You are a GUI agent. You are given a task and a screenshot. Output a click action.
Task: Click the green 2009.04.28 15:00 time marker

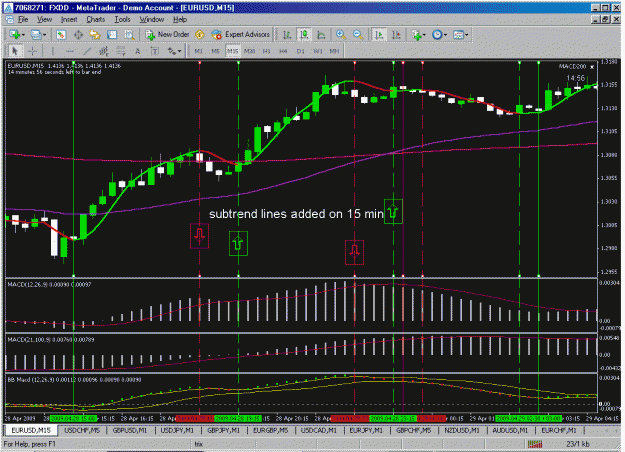pos(73,419)
